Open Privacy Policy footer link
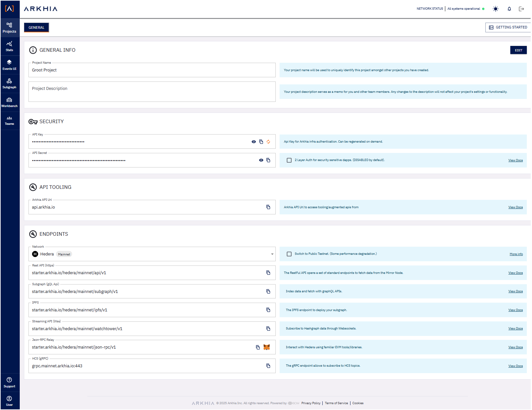Screen dimensions: 532x410 [x=311, y=403]
